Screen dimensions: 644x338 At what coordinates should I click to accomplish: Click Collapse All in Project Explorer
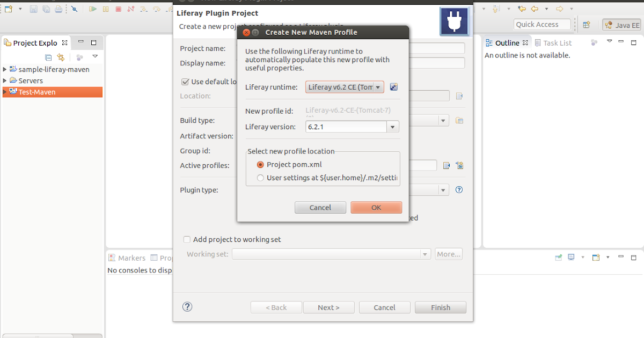coord(48,56)
